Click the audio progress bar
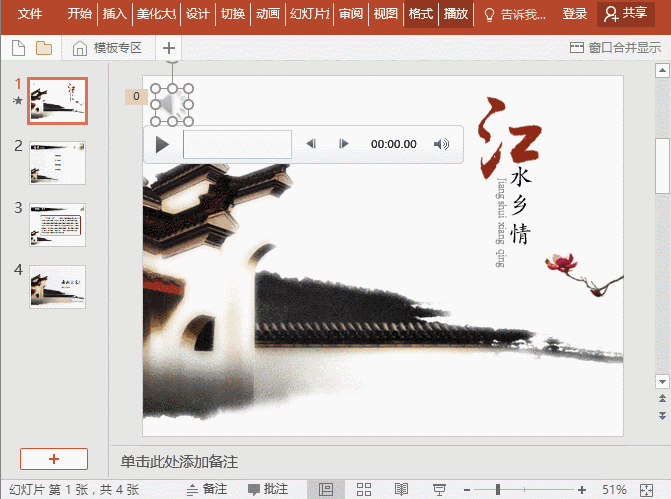 point(238,145)
